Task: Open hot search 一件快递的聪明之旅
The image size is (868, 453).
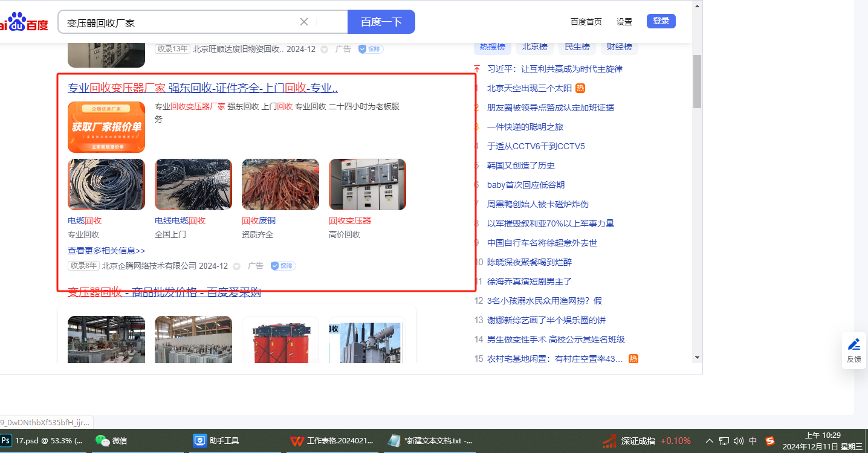Action: (525, 127)
